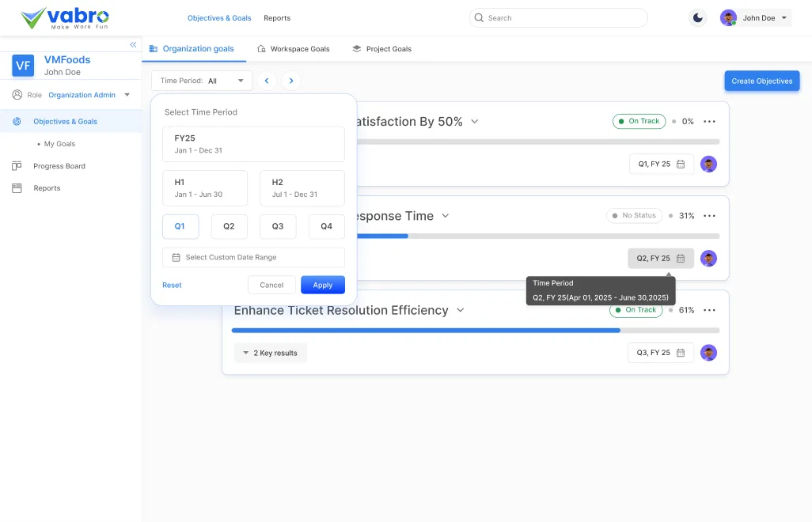Select H2 Jul 1 - Dec 31 period
Viewport: 812px width, 522px height.
(x=302, y=188)
